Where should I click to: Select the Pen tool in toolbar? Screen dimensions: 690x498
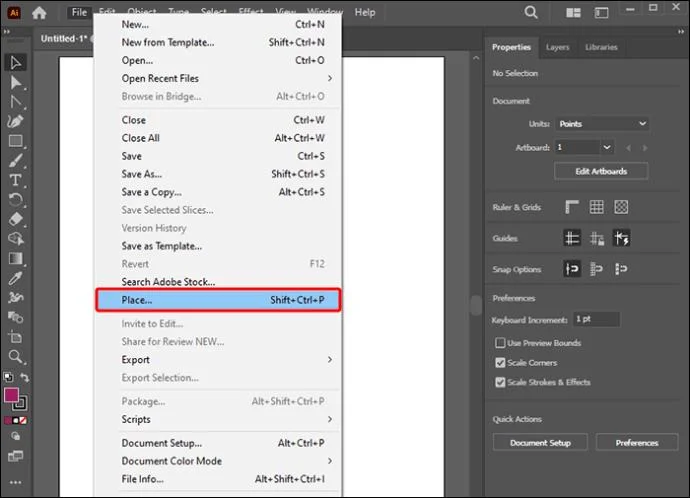coord(15,121)
